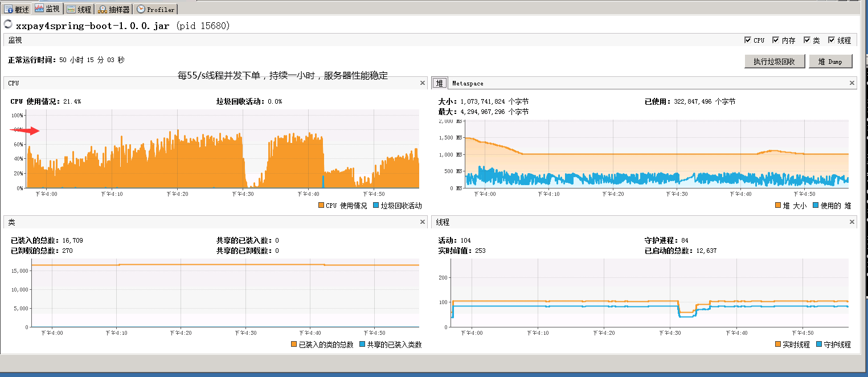Viewport: 868px width, 377px height.
Task: Click the 线程 tab icon
Action: click(71, 9)
